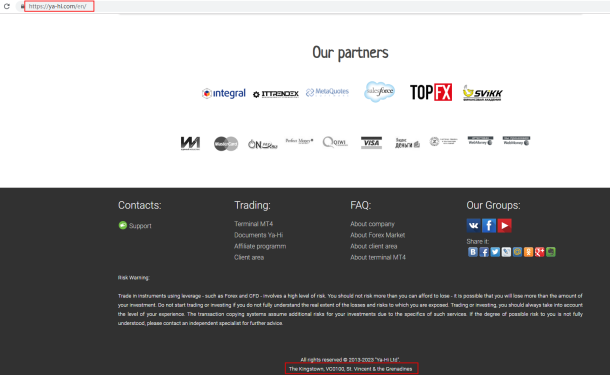Click the site lock icon in address bar
Screen dimensions: 610x375
click(x=22, y=7)
